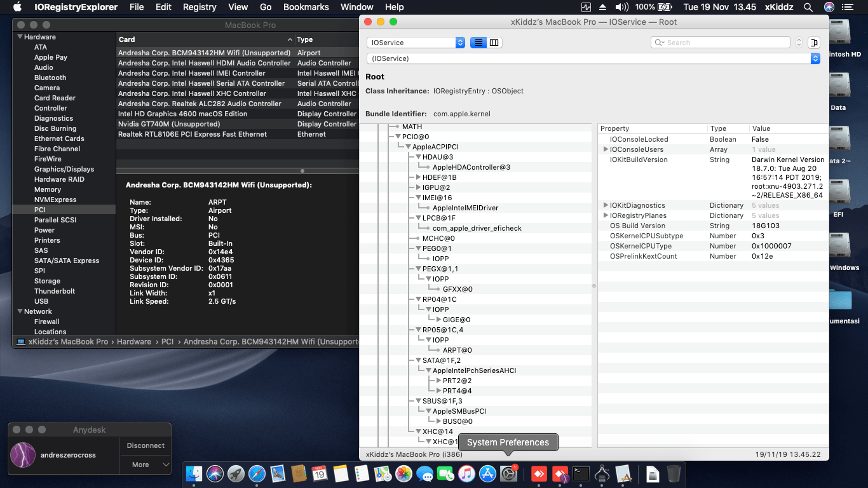Open the More dropdown in Anydesk
The height and width of the screenshot is (488, 868).
point(146,464)
